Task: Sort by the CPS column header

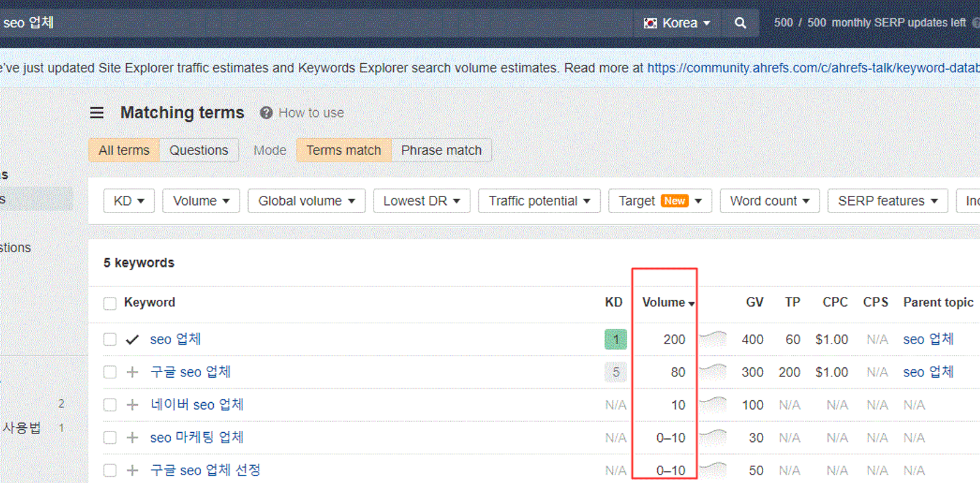Action: [x=876, y=302]
